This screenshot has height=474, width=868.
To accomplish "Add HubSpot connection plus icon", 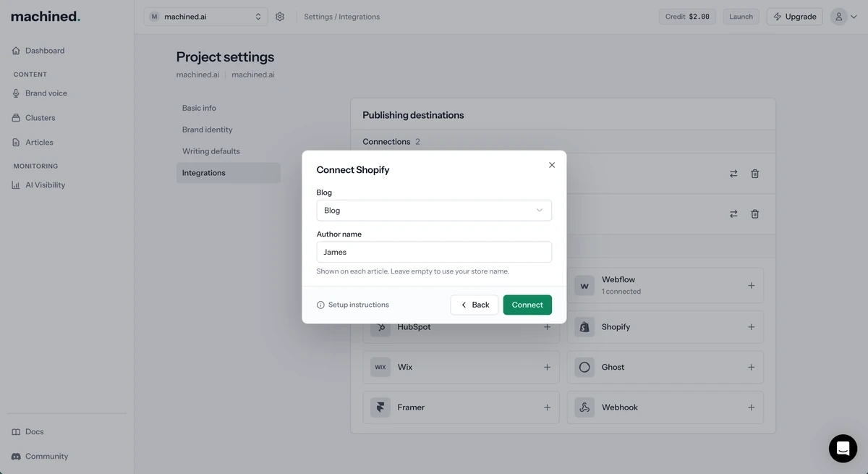I will pos(547,327).
